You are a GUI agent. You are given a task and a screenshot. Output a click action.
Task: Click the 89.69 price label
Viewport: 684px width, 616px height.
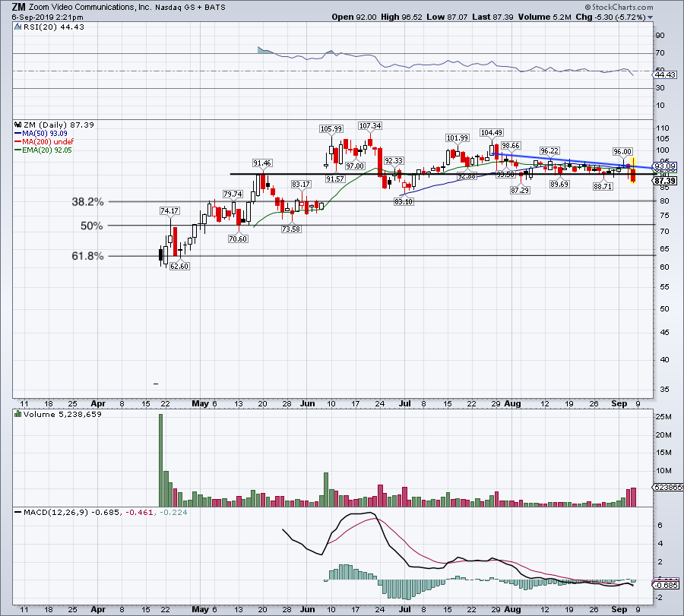coord(559,184)
